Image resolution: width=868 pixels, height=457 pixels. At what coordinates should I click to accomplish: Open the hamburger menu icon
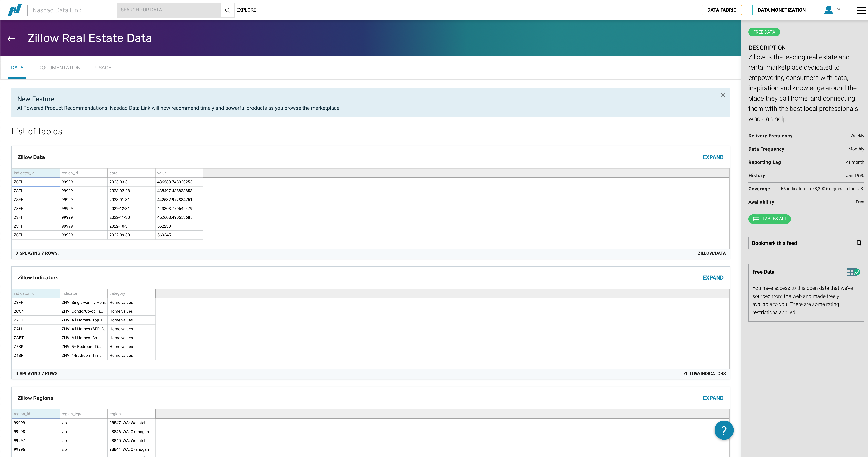click(861, 10)
